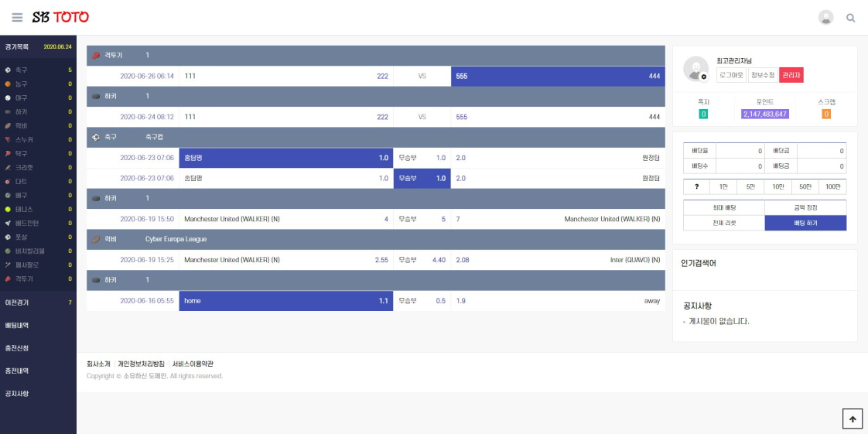Open the hamburger menu icon
This screenshot has width=868, height=434.
pyautogui.click(x=17, y=17)
